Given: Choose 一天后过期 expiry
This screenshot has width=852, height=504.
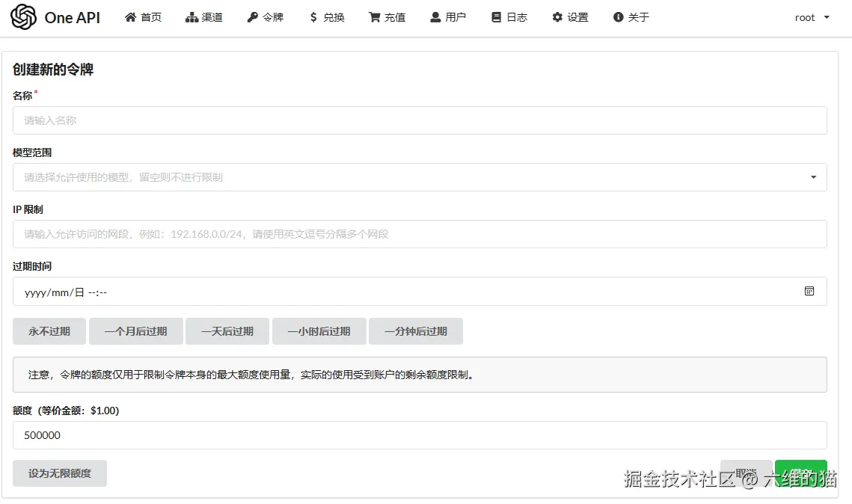Looking at the screenshot, I should point(227,331).
